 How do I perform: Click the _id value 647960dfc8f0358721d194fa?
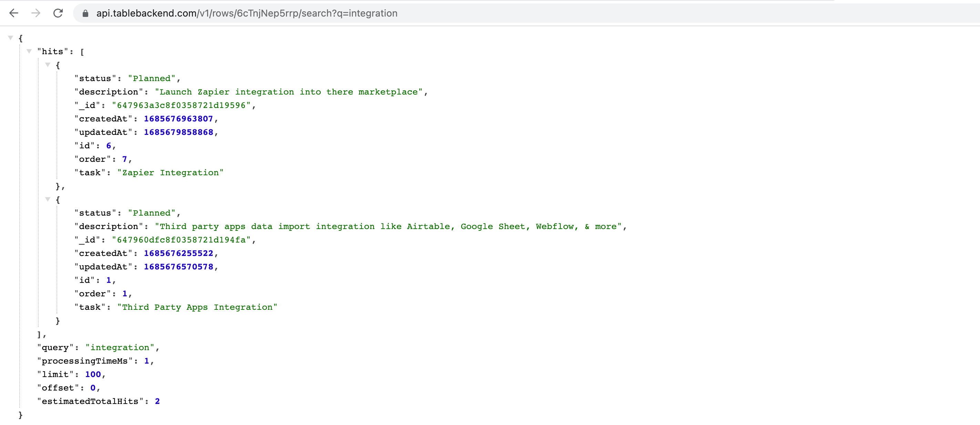181,239
